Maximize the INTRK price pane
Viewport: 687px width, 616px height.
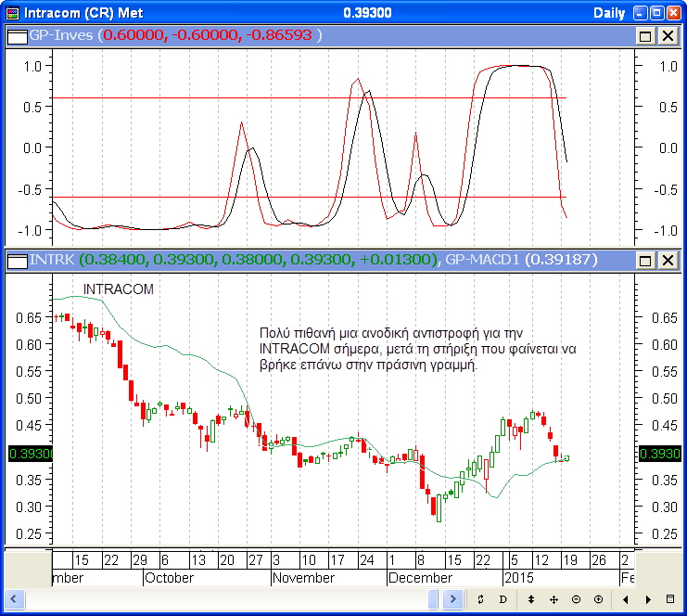(x=645, y=261)
